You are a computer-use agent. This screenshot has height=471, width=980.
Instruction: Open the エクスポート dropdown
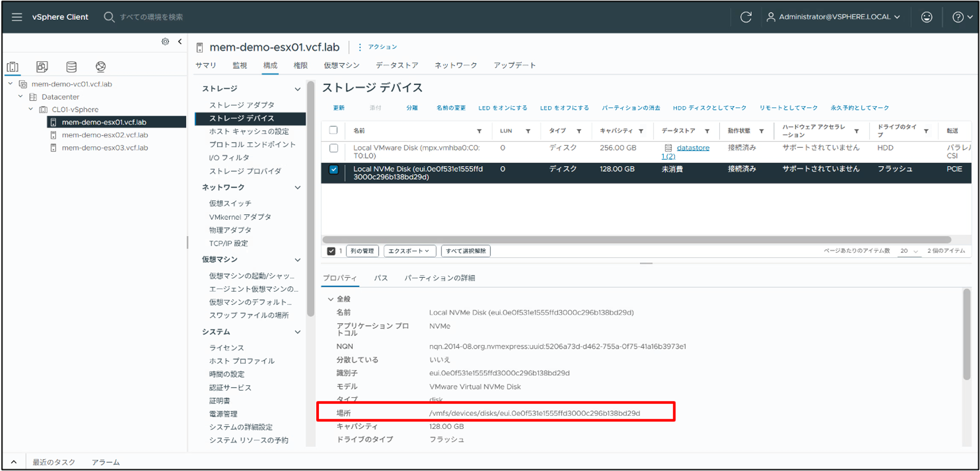tap(409, 251)
